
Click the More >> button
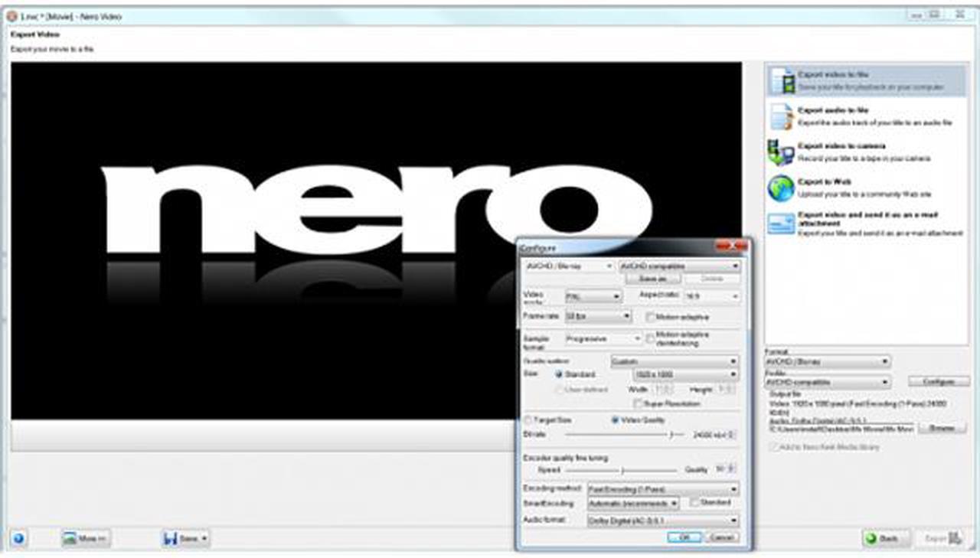tap(86, 539)
